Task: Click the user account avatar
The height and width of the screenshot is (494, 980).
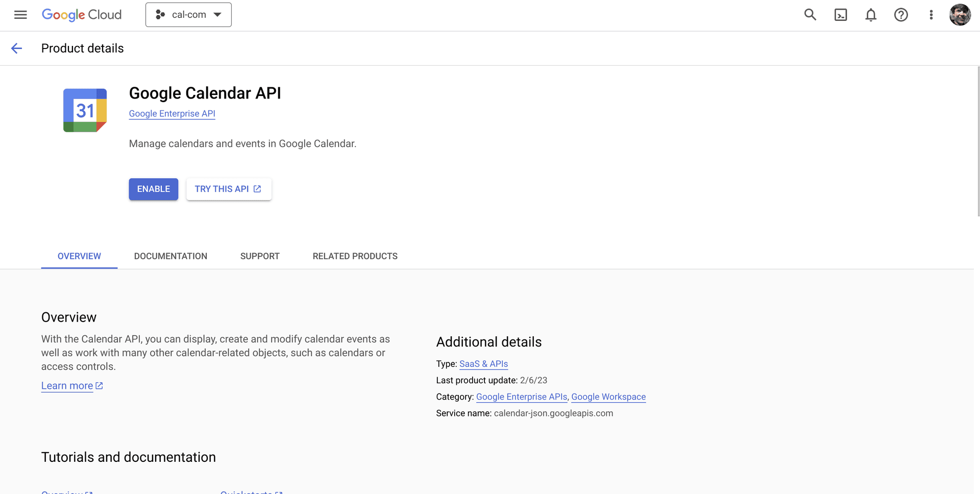Action: [x=960, y=15]
